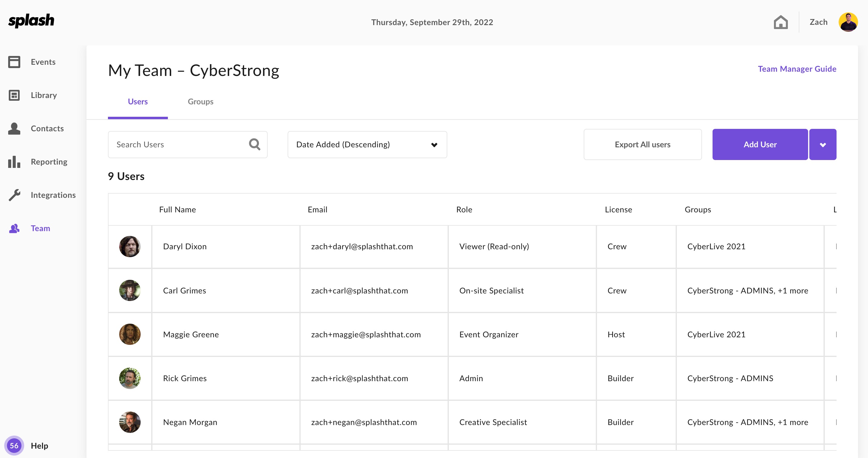Click the Splash logo
This screenshot has width=868, height=458.
[31, 21]
